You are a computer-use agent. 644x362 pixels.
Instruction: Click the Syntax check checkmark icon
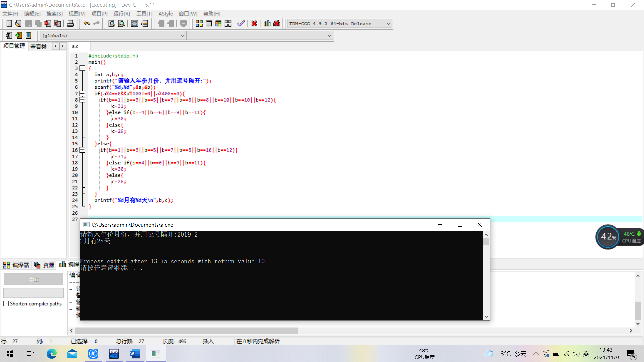point(241,24)
